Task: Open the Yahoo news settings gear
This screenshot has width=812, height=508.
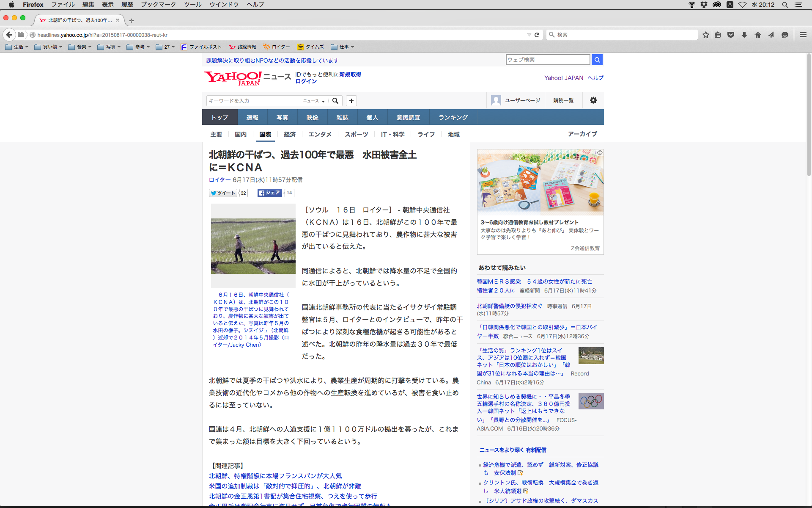Action: (x=593, y=100)
